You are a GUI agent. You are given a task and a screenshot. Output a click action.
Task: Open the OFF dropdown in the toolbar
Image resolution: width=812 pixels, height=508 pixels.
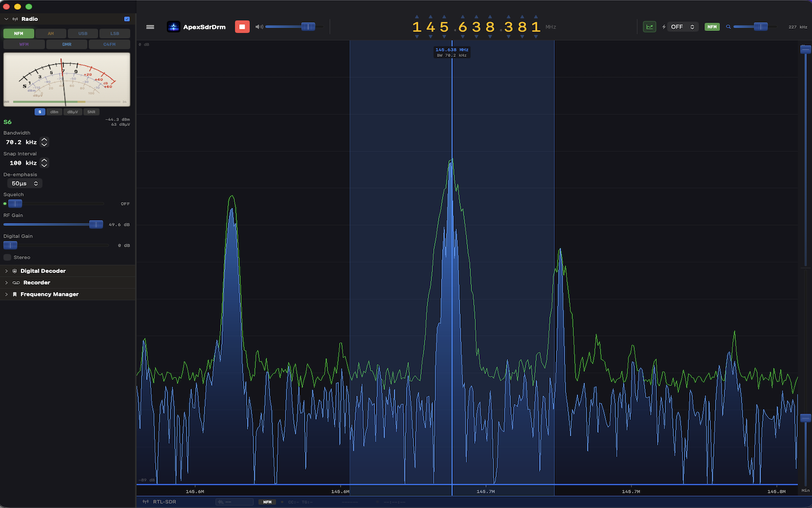[681, 27]
